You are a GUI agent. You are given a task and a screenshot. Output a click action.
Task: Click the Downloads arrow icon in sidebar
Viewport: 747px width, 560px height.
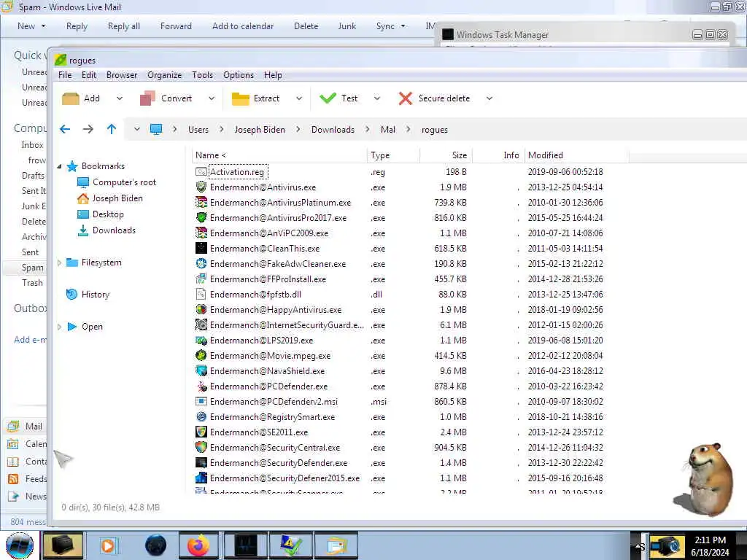tap(83, 230)
